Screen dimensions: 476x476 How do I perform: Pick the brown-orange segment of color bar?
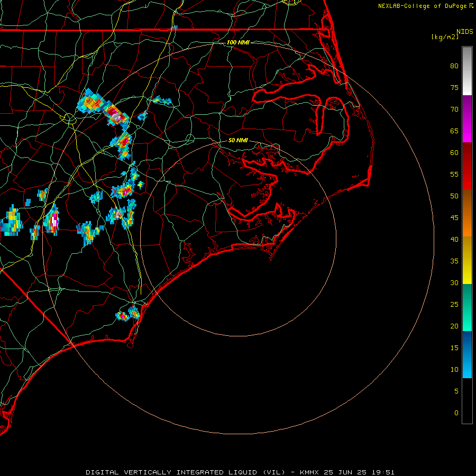pyautogui.click(x=467, y=213)
